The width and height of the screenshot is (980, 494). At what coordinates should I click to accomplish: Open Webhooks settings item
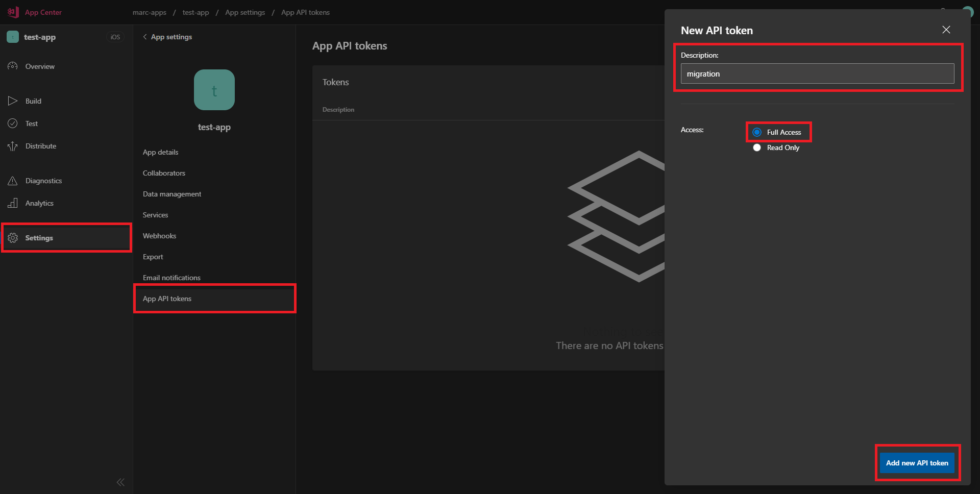click(x=159, y=236)
